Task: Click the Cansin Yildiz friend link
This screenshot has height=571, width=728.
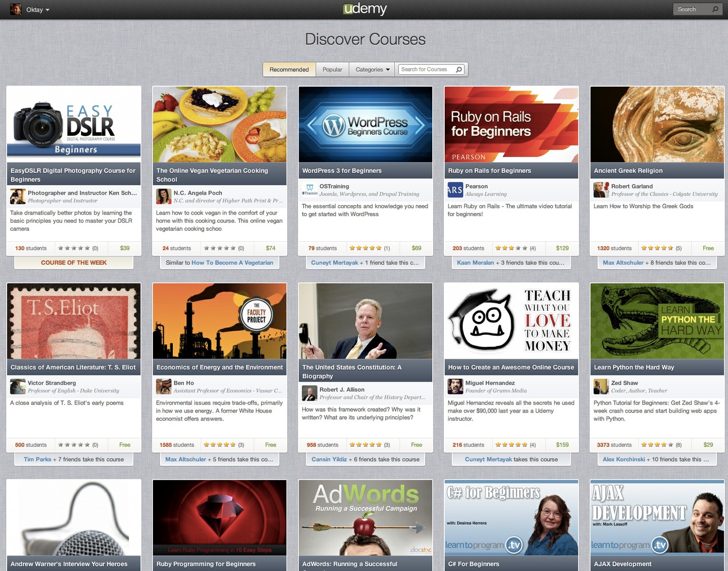Action: (329, 460)
